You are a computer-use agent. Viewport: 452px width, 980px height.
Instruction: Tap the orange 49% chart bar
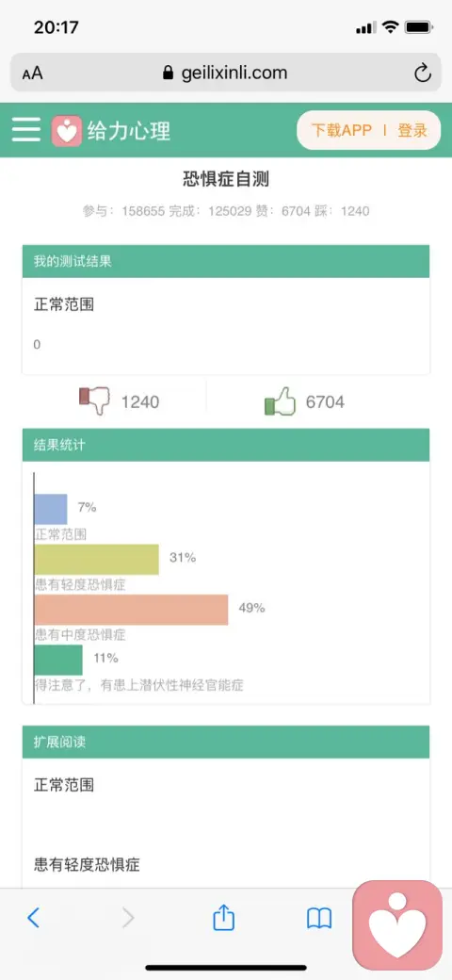click(131, 610)
